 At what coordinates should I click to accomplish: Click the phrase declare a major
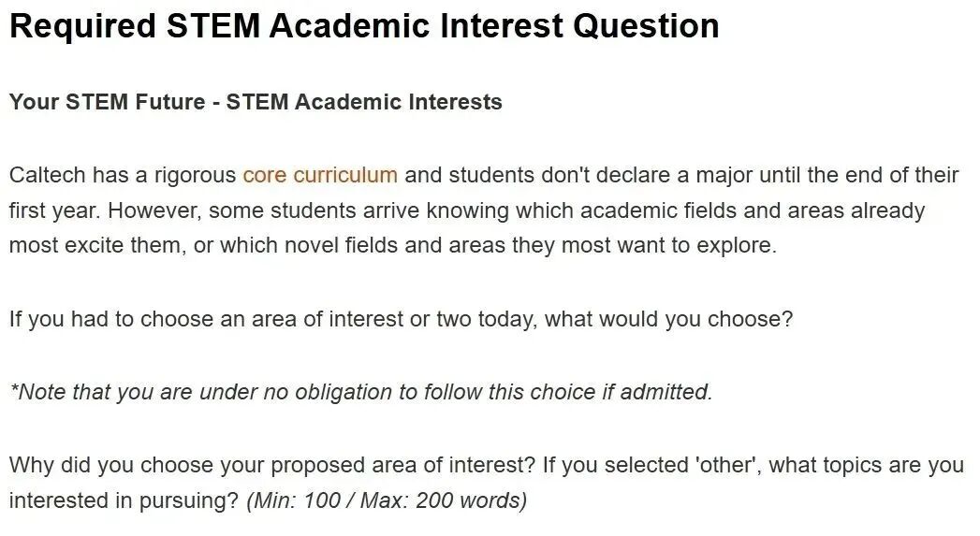coord(674,175)
